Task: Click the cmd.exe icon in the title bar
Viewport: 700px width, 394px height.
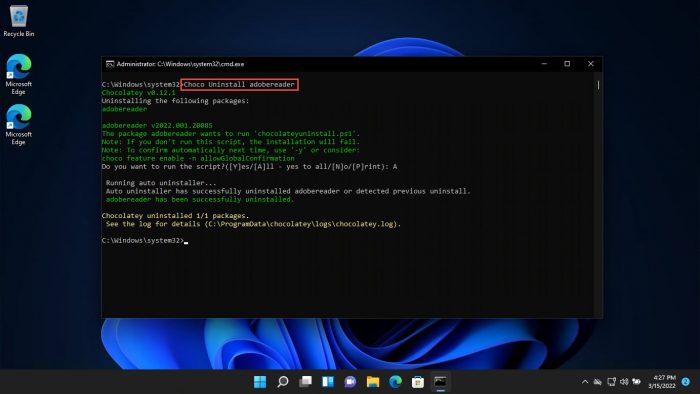Action: [x=110, y=64]
